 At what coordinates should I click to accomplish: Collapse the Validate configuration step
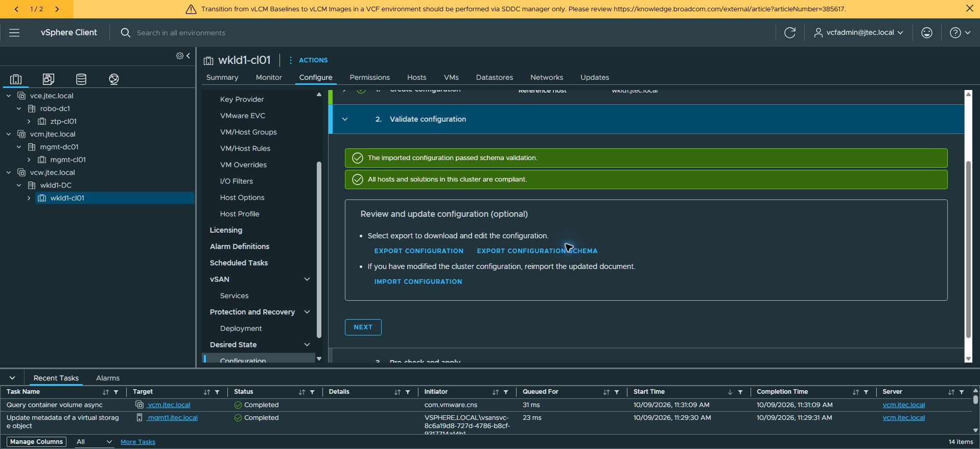(345, 119)
